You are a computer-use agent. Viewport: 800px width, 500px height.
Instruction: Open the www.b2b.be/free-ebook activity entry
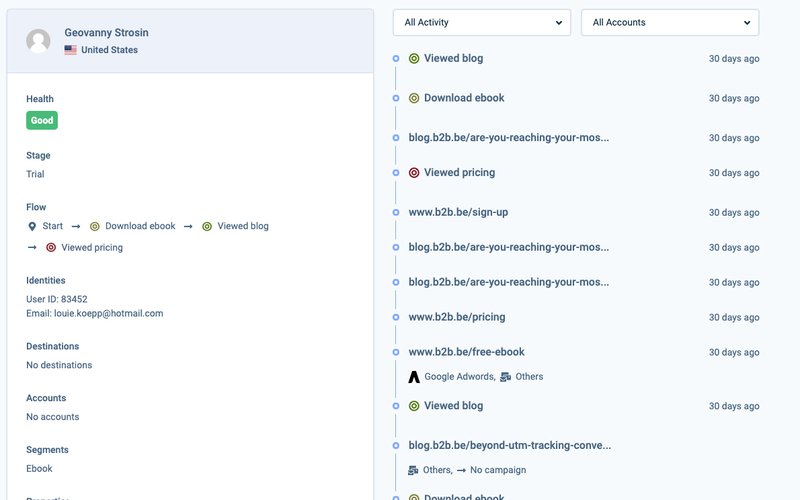pos(466,352)
